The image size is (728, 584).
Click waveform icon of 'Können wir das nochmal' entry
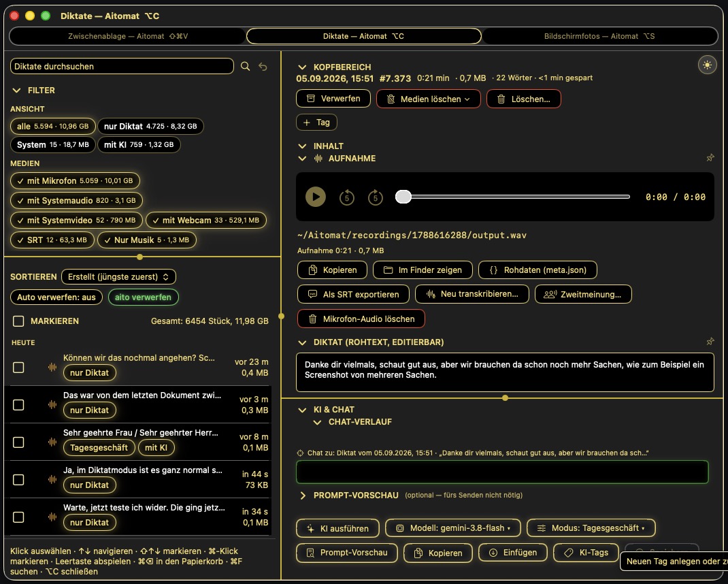[52, 367]
